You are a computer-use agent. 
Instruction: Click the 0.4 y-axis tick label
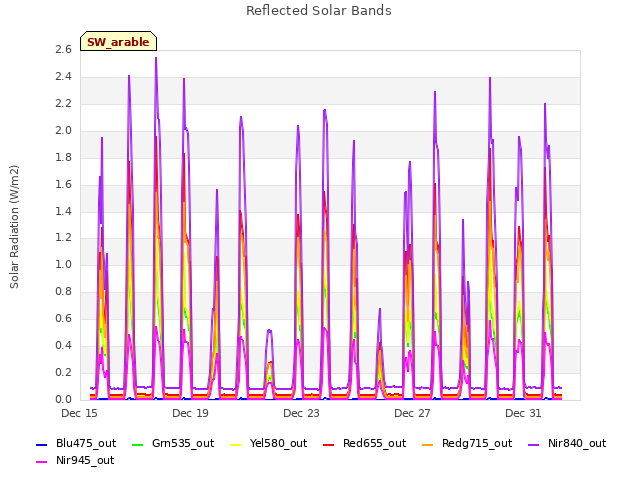pos(64,345)
